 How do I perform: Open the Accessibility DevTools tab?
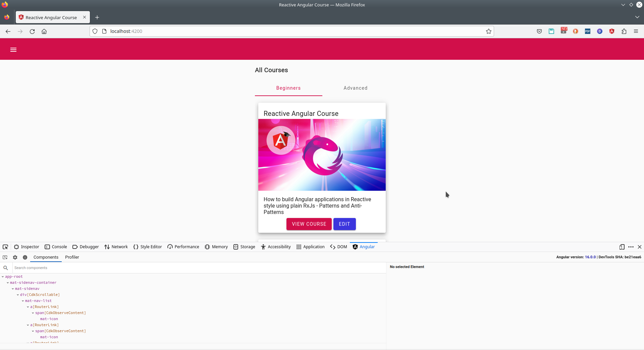[x=276, y=247]
